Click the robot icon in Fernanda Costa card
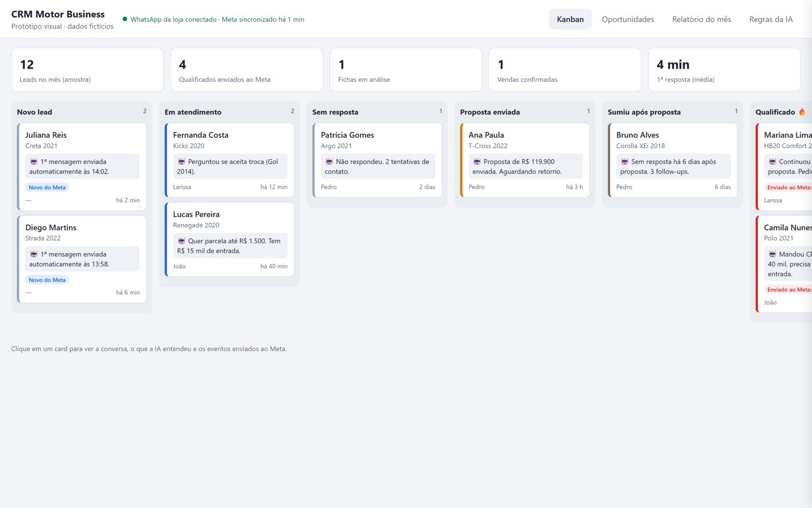This screenshot has height=508, width=812. click(182, 162)
